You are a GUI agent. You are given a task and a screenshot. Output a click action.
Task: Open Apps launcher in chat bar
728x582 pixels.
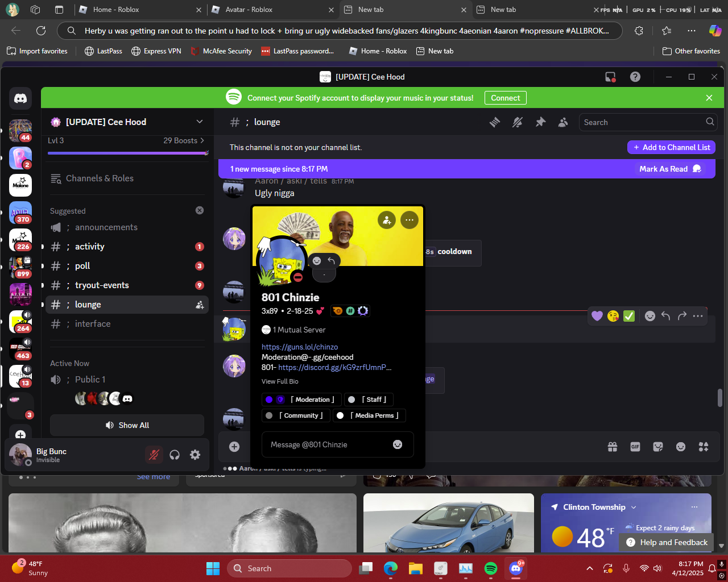[x=704, y=447]
